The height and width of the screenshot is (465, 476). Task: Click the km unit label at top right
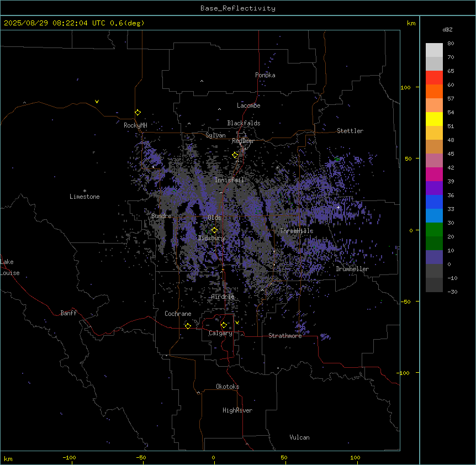(x=411, y=23)
